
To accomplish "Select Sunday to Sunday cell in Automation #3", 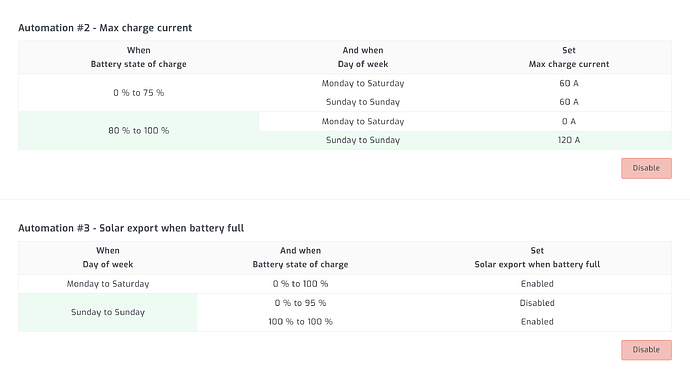I will click(108, 312).
